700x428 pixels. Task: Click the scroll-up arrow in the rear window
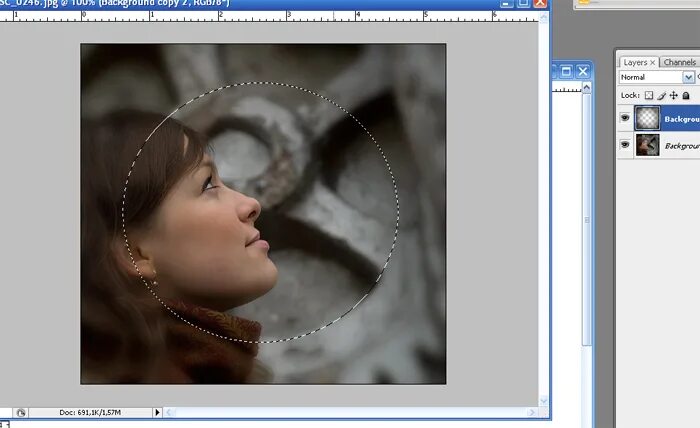coord(587,87)
